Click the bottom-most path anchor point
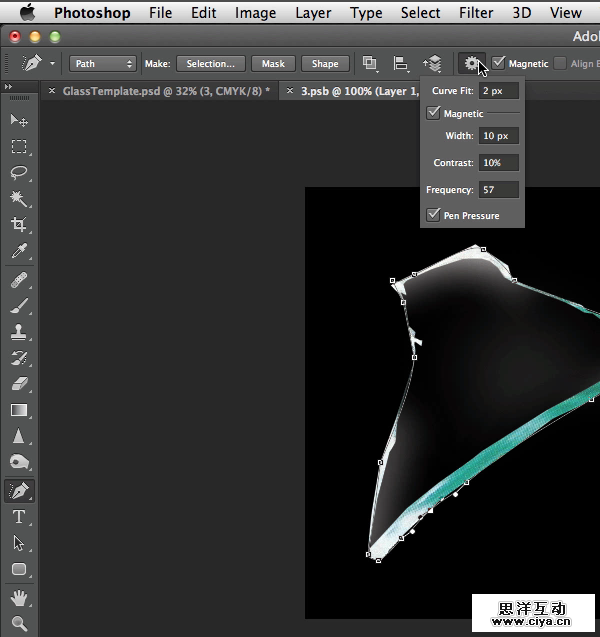The image size is (600, 637). point(378,561)
